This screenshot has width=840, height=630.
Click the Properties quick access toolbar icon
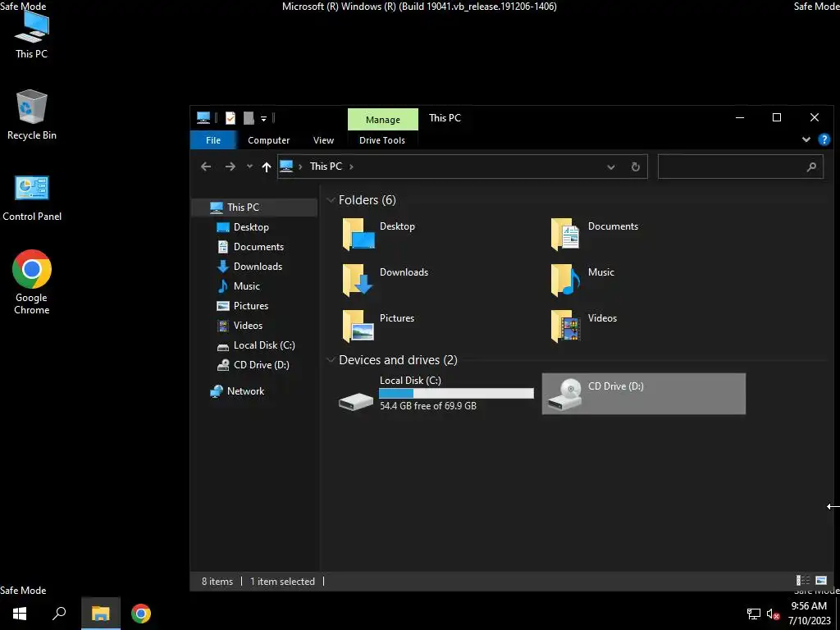(x=231, y=118)
